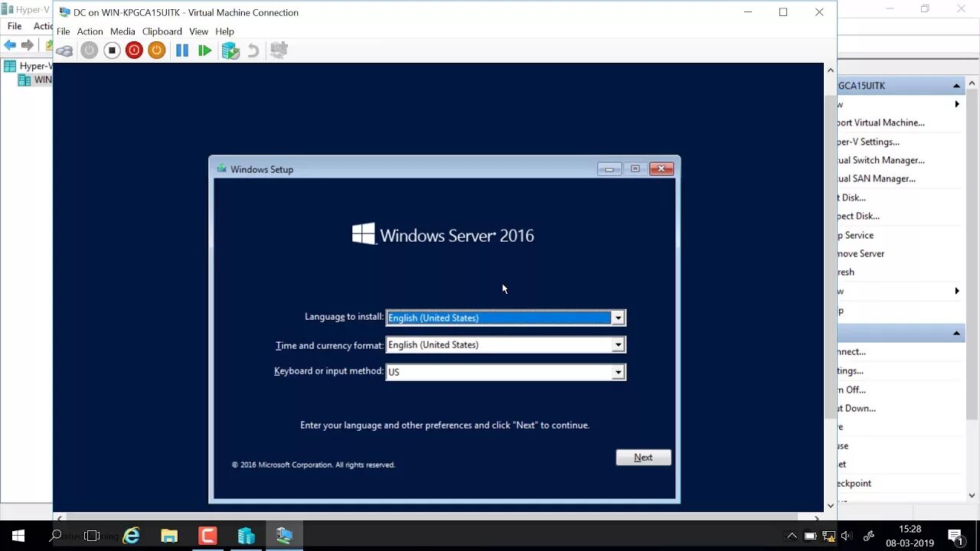Click Inspect Disk in Actions pane
980x551 pixels.
858,216
